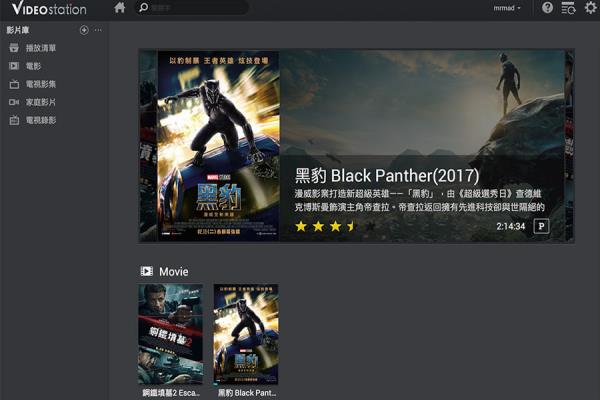Click the star rating of Black Panther
Image resolution: width=600 pixels, height=400 pixels.
[x=336, y=226]
